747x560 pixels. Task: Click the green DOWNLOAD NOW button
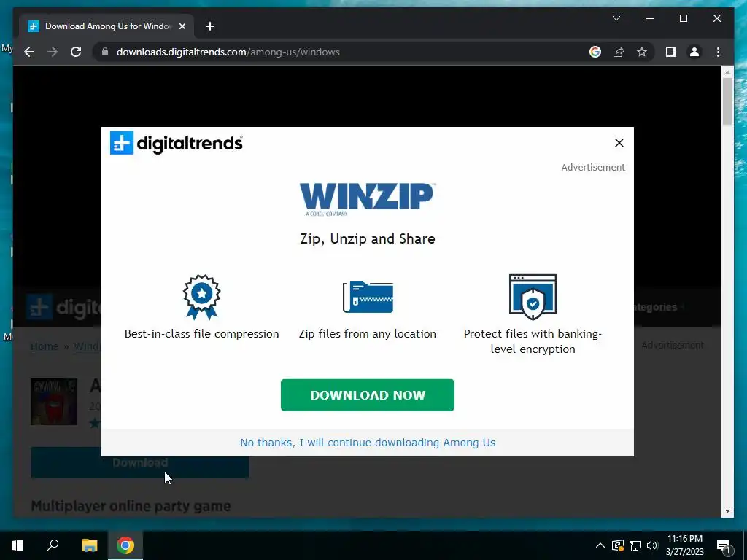pos(368,394)
